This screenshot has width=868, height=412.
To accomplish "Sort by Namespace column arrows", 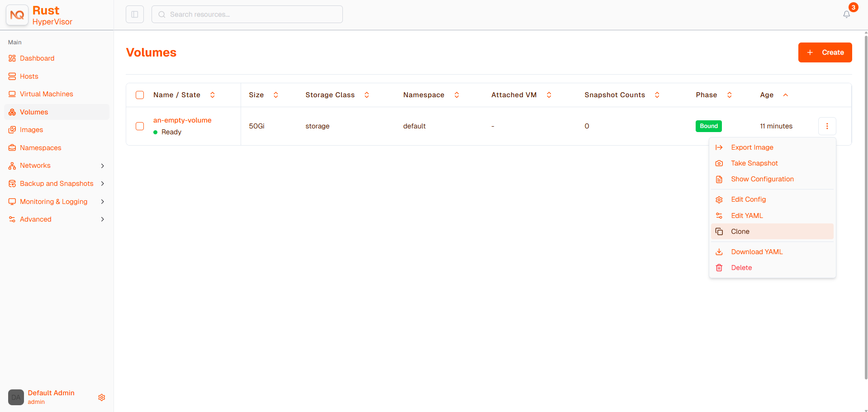I will coord(457,95).
